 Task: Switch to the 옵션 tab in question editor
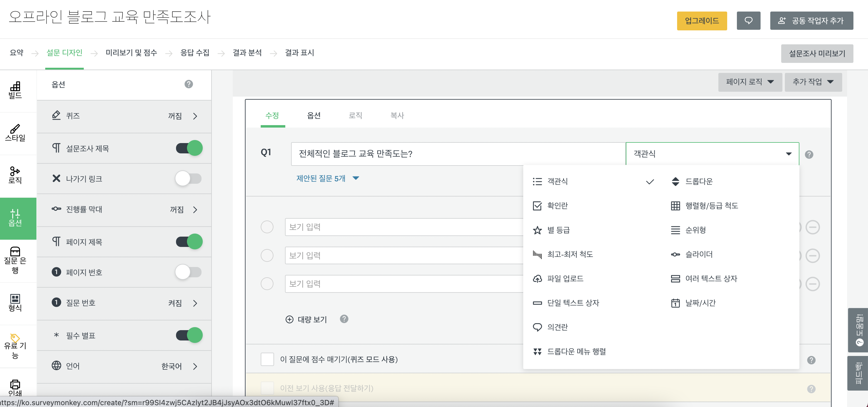tap(314, 115)
